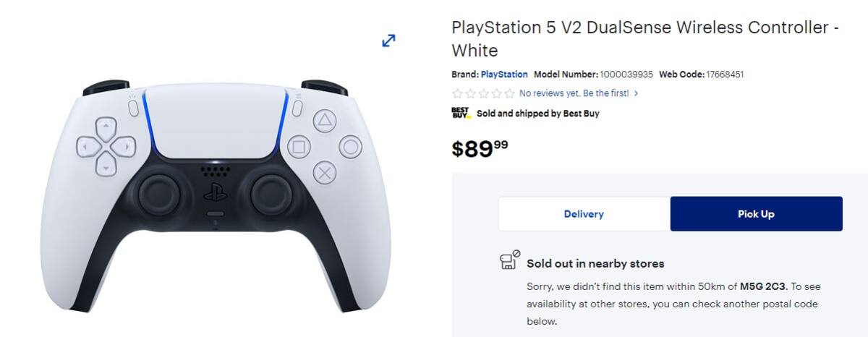This screenshot has width=868, height=337.
Task: Click the Best Buy logo icon
Action: 461,113
